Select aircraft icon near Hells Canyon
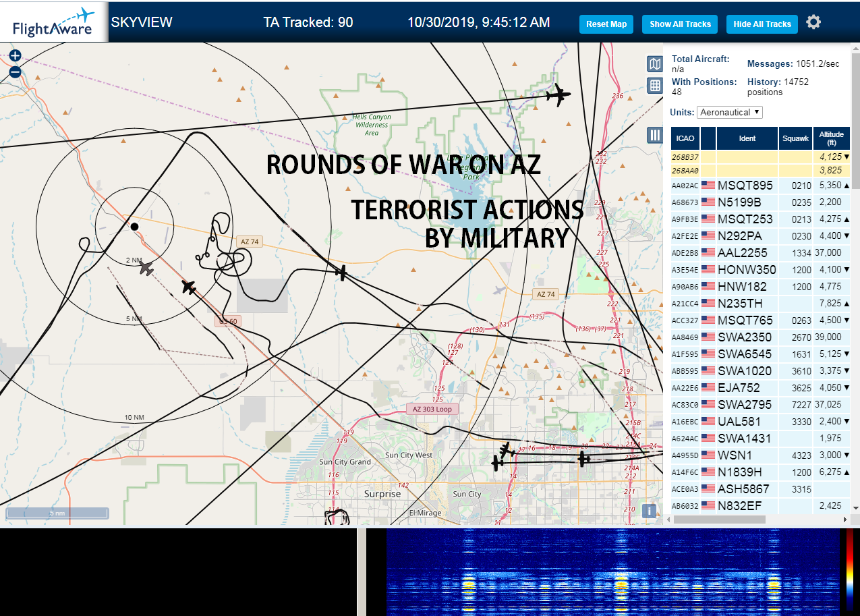The image size is (860, 616). (x=558, y=96)
